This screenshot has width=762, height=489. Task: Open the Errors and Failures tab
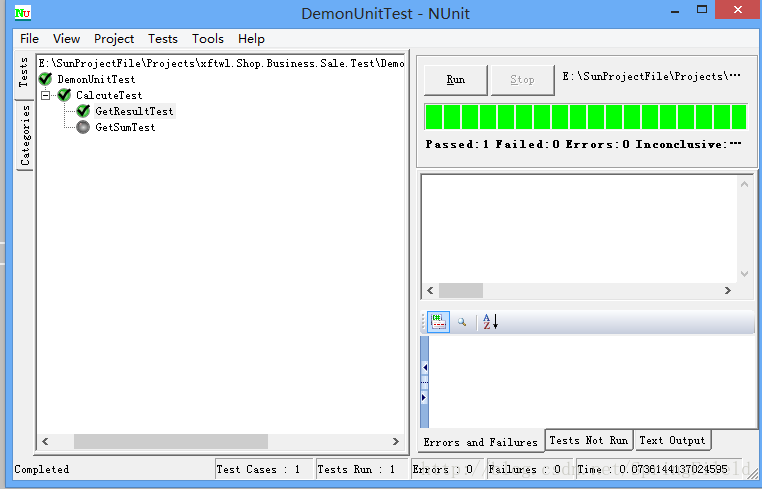480,442
